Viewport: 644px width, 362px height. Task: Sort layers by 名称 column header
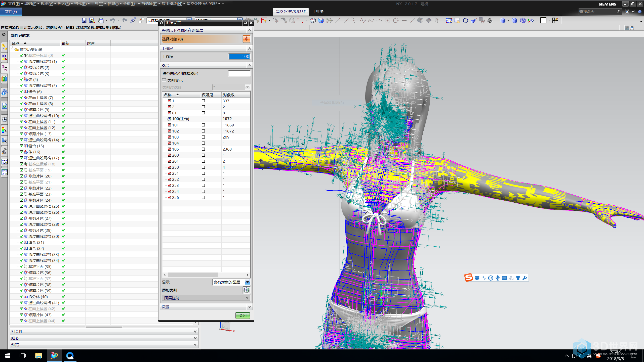(181, 95)
